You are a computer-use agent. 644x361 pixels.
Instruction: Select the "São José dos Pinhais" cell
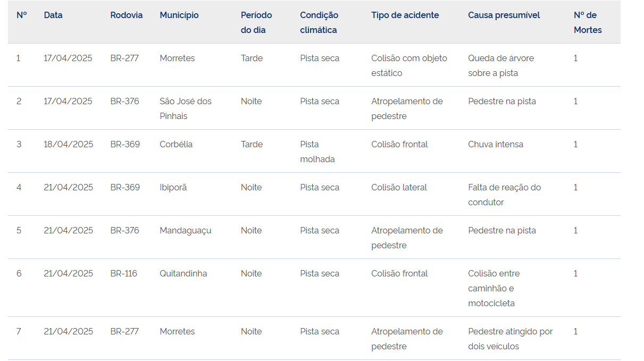pyautogui.click(x=186, y=108)
